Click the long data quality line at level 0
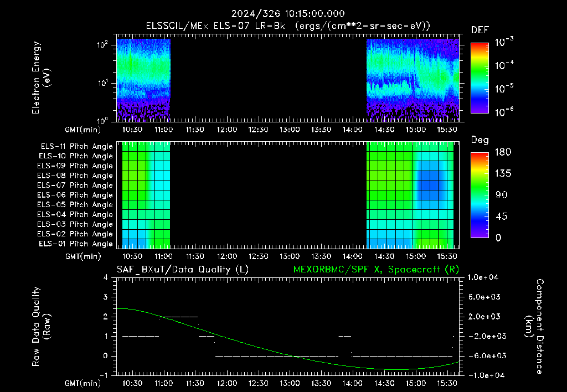 [277, 356]
